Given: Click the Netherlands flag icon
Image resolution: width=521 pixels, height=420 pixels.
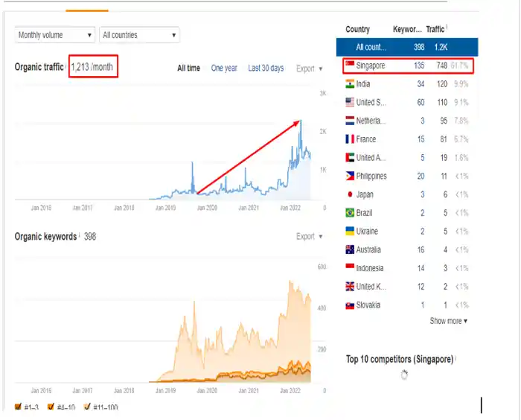Looking at the screenshot, I should point(350,121).
